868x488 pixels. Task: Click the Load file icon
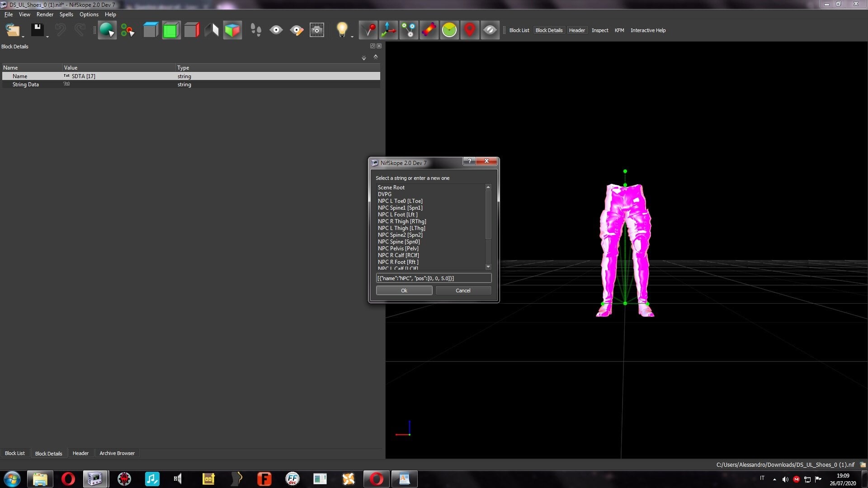[12, 30]
